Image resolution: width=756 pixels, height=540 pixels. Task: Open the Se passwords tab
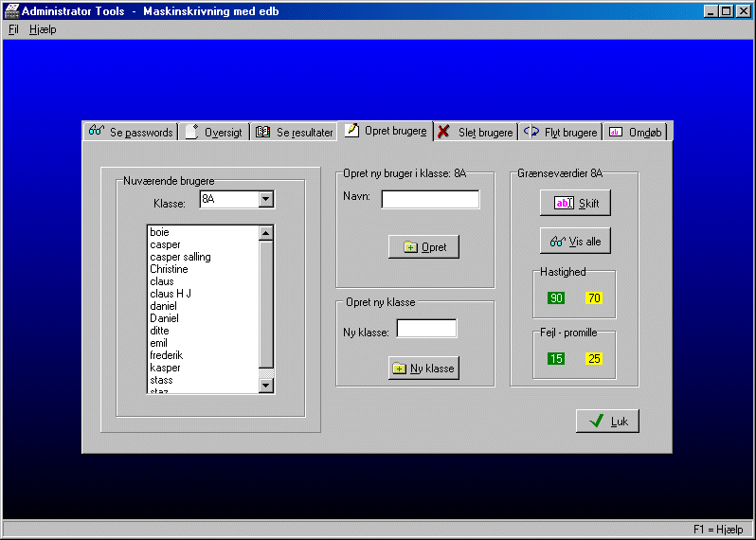[x=131, y=132]
